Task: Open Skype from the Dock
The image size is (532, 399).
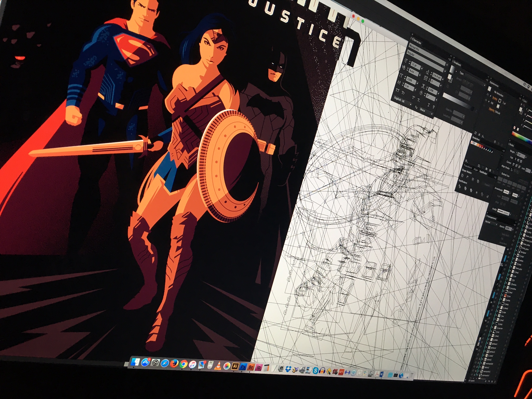Action: [x=316, y=370]
